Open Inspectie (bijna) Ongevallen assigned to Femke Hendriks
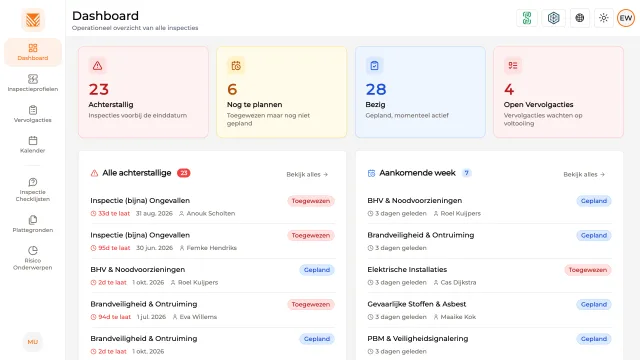The width and height of the screenshot is (640, 360). [x=213, y=241]
